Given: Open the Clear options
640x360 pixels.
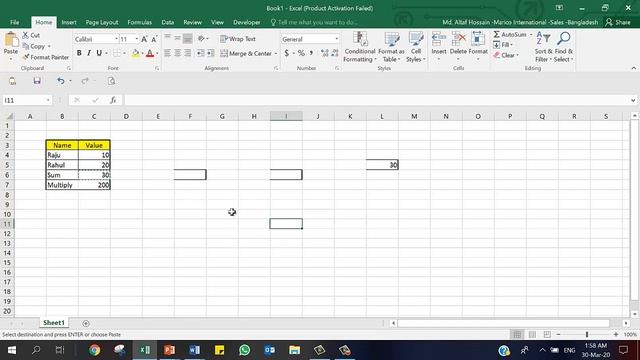Looking at the screenshot, I should (505, 55).
